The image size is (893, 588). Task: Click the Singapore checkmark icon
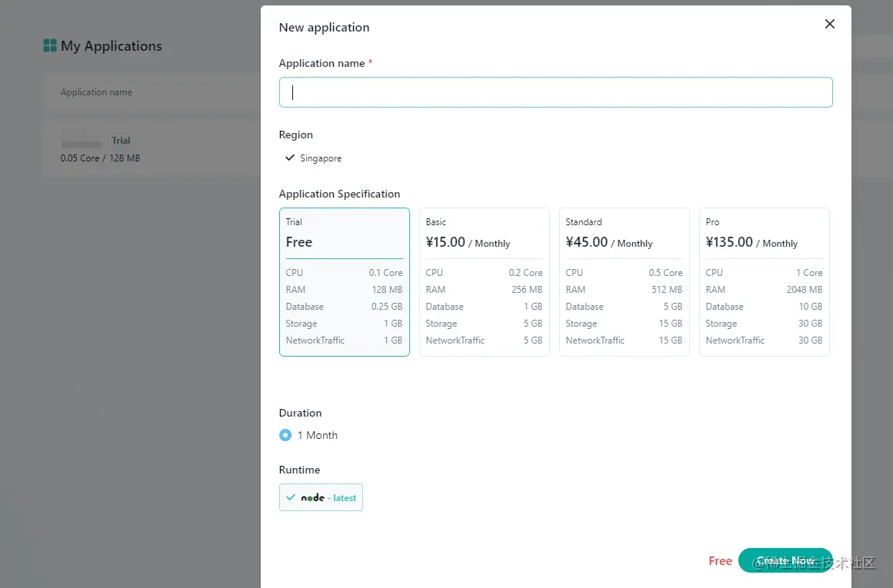pyautogui.click(x=290, y=158)
